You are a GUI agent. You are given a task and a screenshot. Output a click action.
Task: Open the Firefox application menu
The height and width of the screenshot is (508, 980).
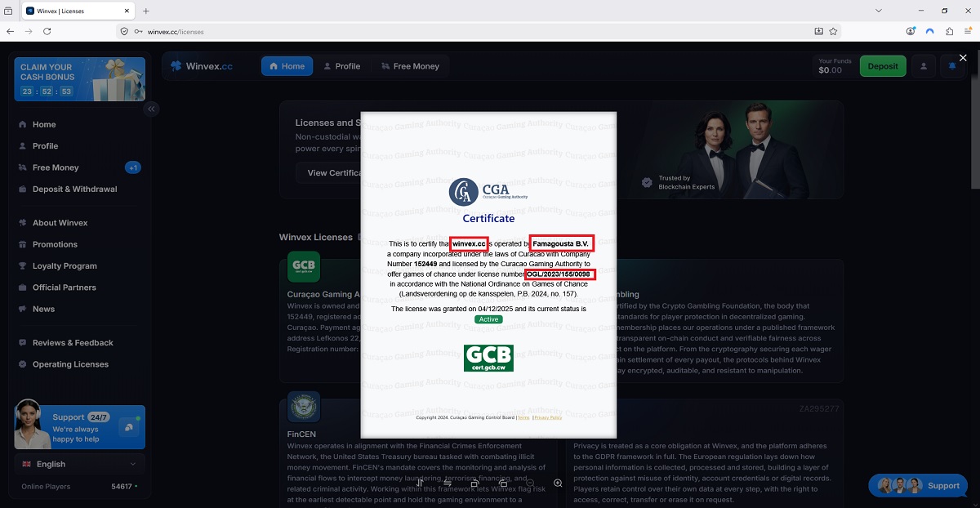(x=969, y=31)
